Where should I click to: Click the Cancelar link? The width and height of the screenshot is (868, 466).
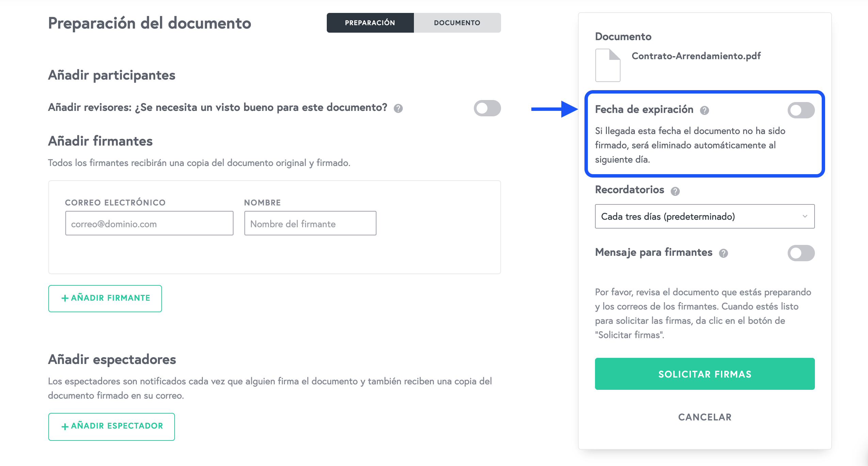coord(705,417)
